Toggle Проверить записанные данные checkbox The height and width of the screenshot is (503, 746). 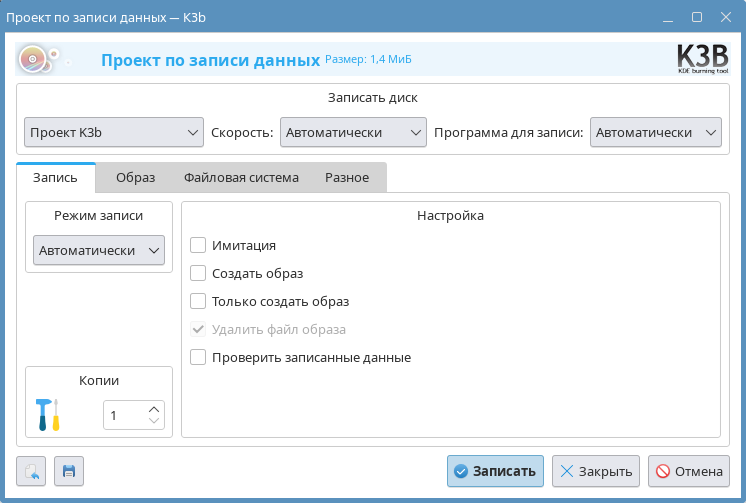198,357
